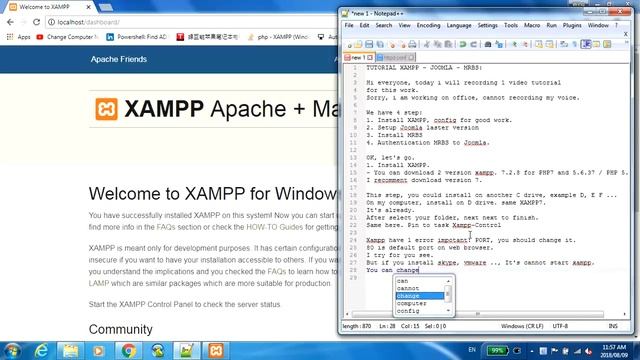Undo with the green Undo arrow icon

[x=462, y=44]
